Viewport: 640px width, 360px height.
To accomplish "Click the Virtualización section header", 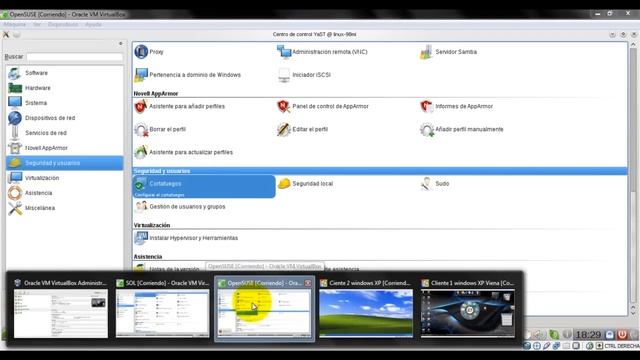I will pyautogui.click(x=152, y=225).
